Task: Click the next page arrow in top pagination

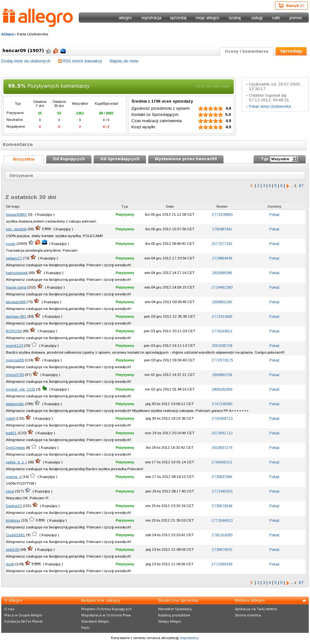Action: [x=287, y=186]
